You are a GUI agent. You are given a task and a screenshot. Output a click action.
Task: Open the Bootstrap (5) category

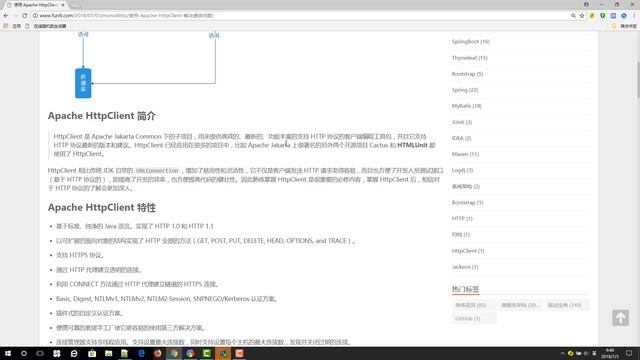[467, 74]
